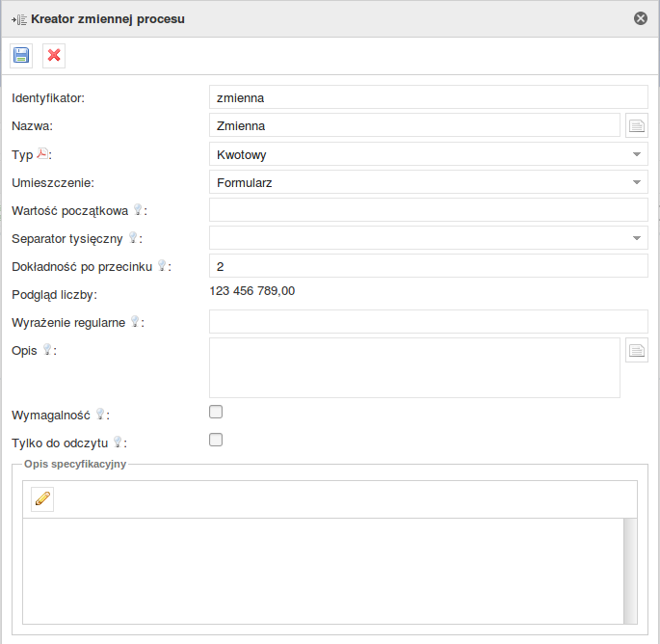Click the text editor icon beside Opis field
Screen dimensions: 660x644
636,350
